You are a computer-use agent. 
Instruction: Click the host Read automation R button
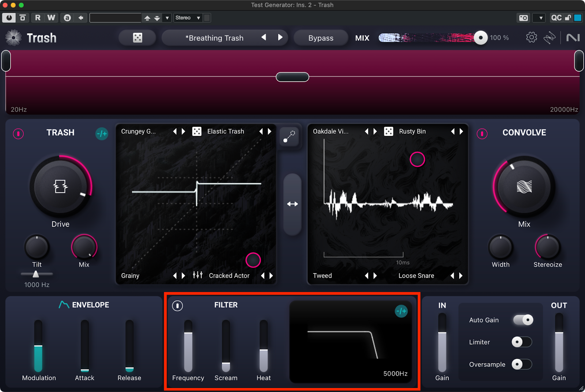click(38, 18)
